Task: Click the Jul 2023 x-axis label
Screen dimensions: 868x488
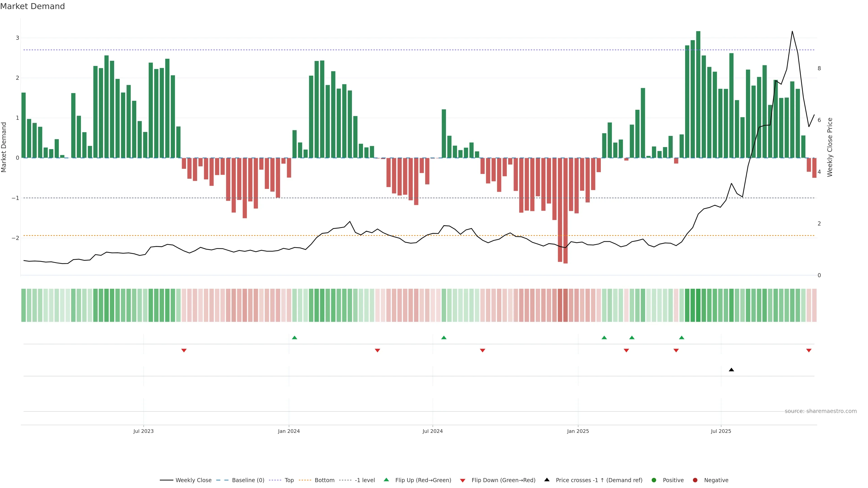Action: [143, 431]
